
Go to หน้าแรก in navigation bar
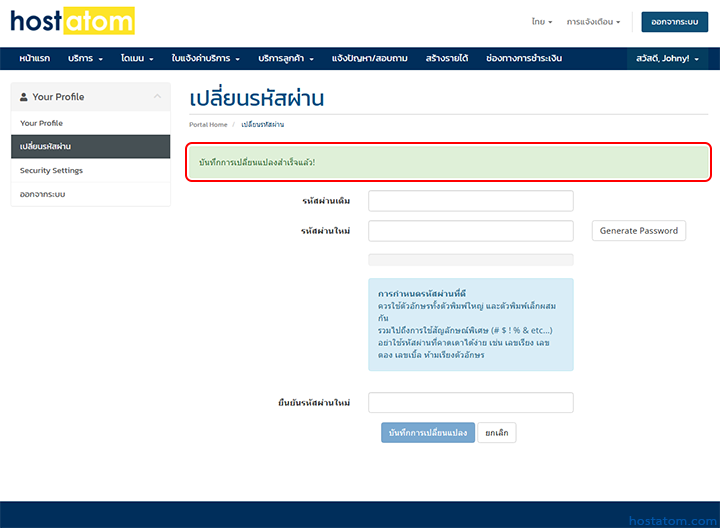click(34, 59)
